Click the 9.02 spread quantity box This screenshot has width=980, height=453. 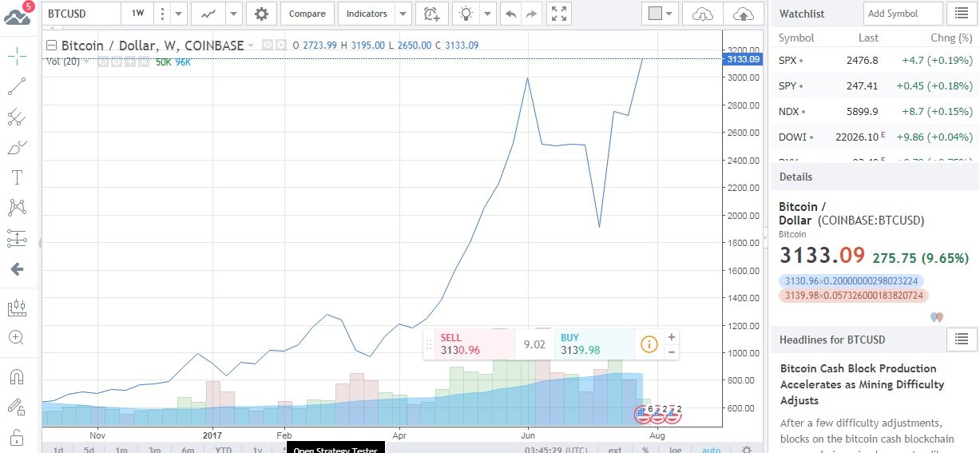click(534, 344)
